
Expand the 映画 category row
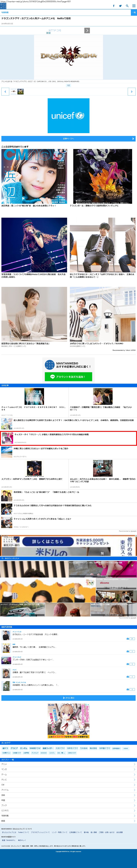(69, 800)
